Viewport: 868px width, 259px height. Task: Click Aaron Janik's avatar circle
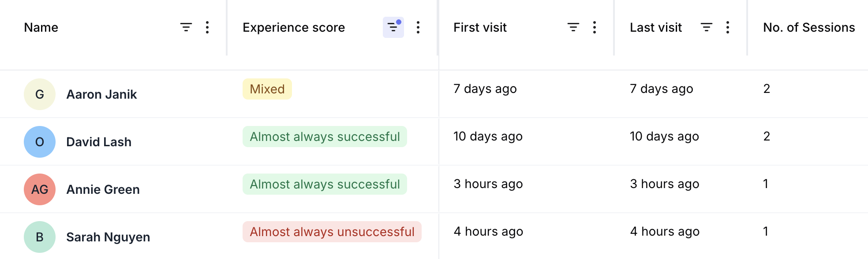pyautogui.click(x=39, y=94)
